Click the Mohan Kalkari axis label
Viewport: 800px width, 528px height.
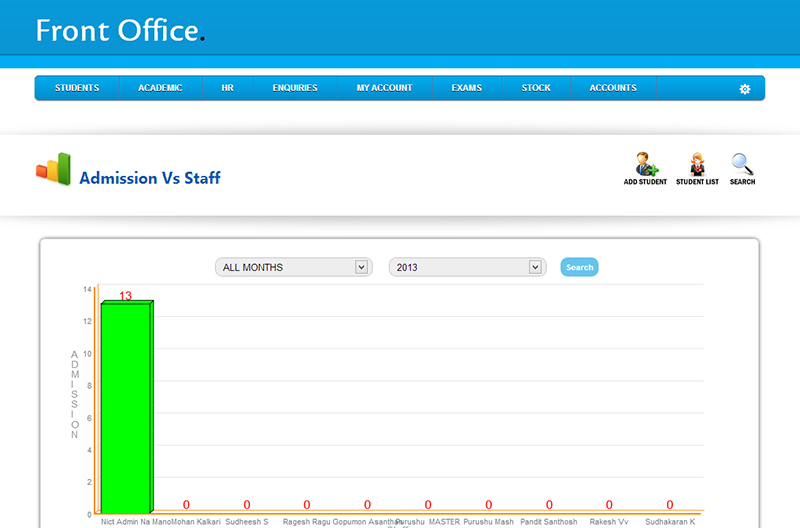coord(196,521)
